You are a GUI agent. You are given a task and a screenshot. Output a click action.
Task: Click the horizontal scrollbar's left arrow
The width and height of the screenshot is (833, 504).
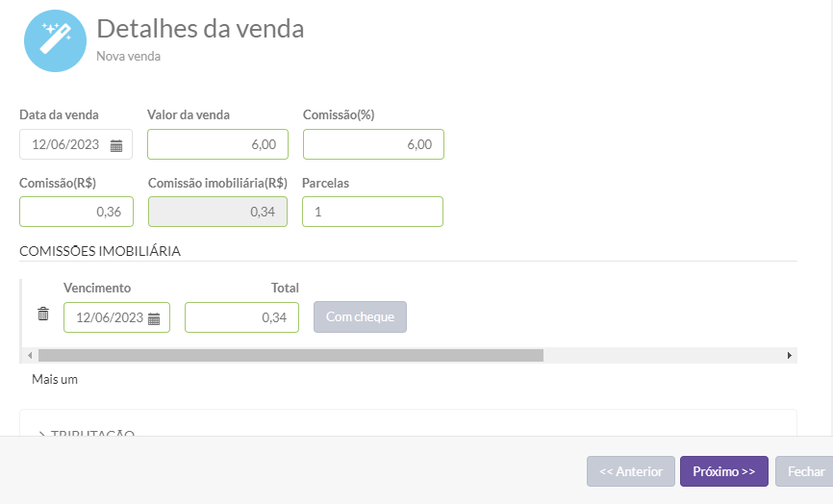click(30, 355)
